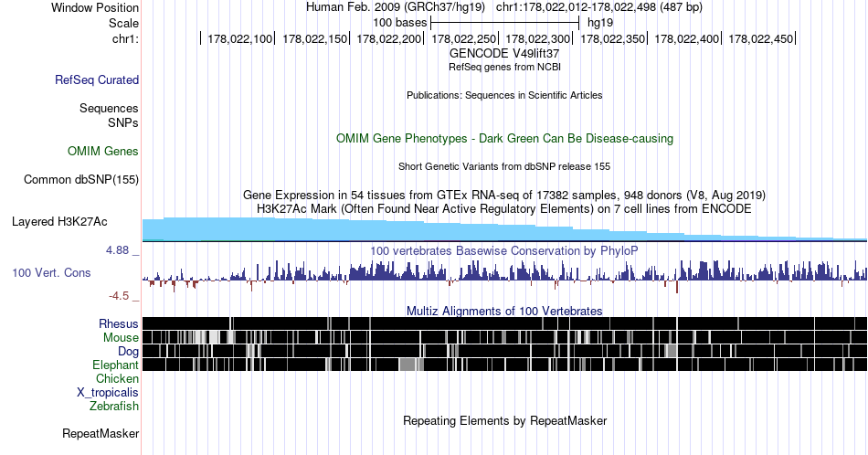Open the OMIM Genes track label
The image size is (868, 455).
tap(103, 151)
